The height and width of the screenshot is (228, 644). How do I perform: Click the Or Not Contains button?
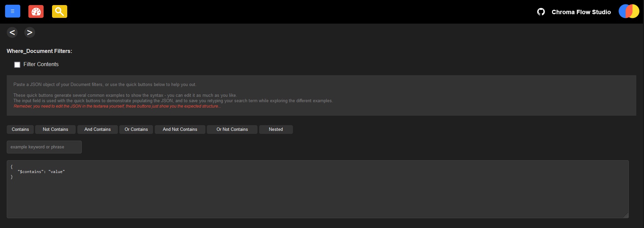pos(232,130)
